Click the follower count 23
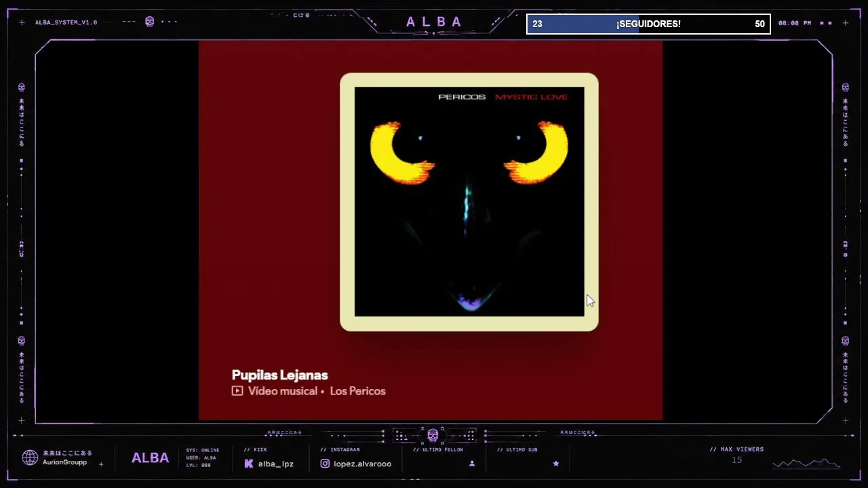This screenshot has height=488, width=868. point(537,24)
